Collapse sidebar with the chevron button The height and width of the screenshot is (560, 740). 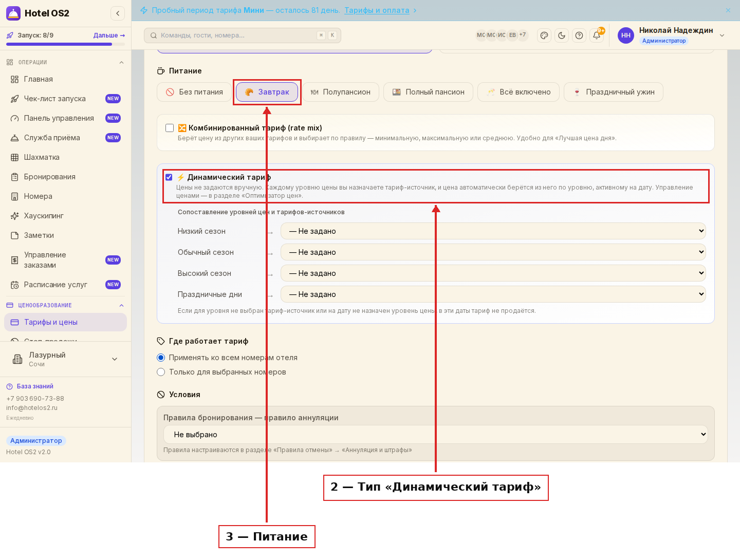tap(118, 13)
